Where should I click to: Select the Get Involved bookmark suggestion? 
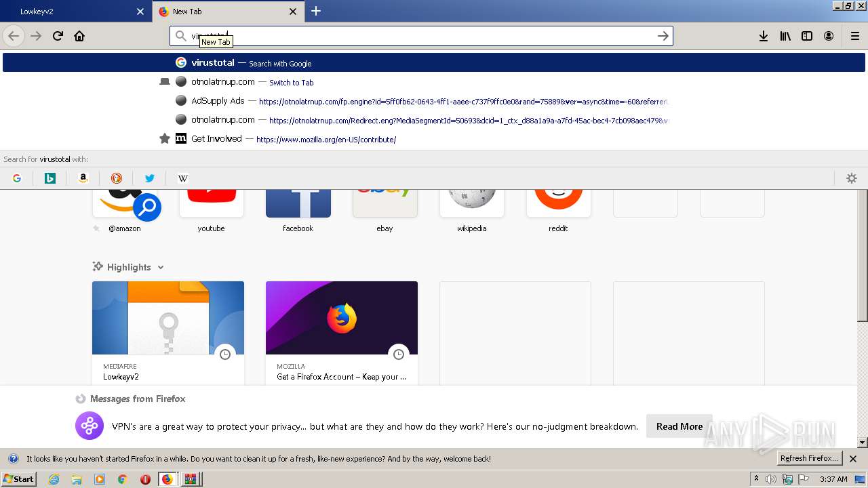coord(434,138)
